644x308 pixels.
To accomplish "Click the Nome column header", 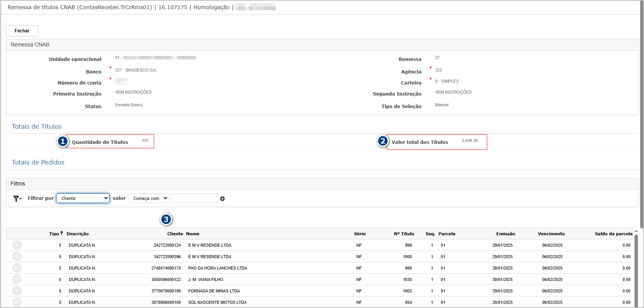I will tap(192, 234).
